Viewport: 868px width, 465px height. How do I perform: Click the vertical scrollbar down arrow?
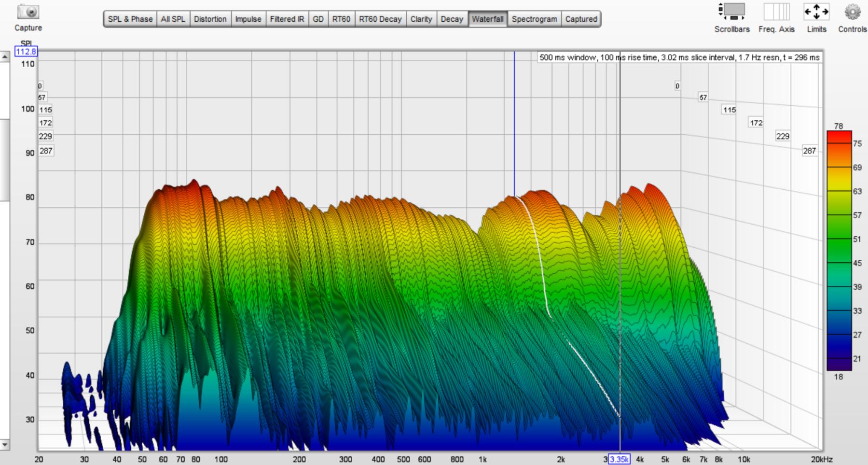pos(5,444)
